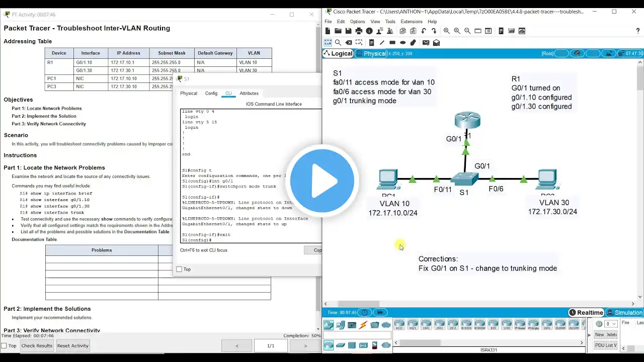The image size is (644, 362).
Task: Click the Power Cycle Devices button
Action: [x=365, y=312]
